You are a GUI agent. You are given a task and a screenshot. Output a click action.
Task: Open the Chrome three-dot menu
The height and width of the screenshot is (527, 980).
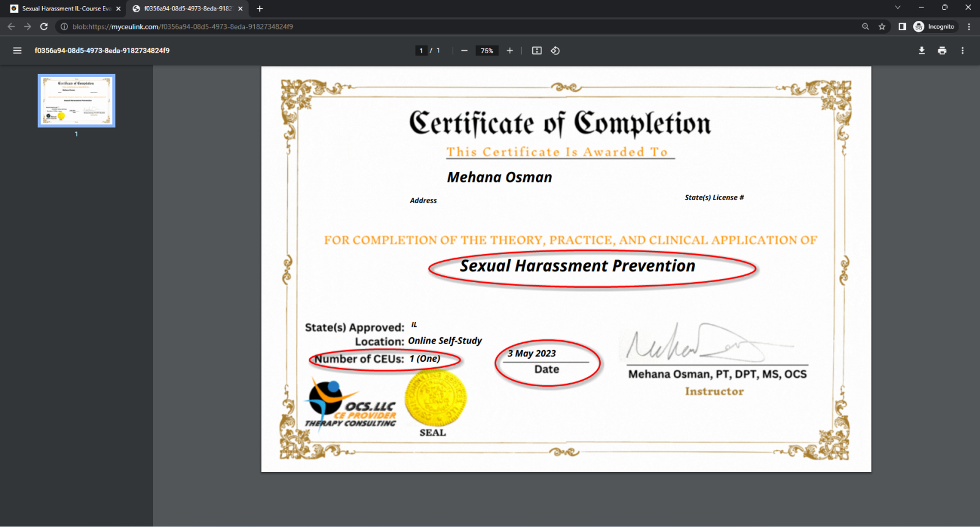969,26
